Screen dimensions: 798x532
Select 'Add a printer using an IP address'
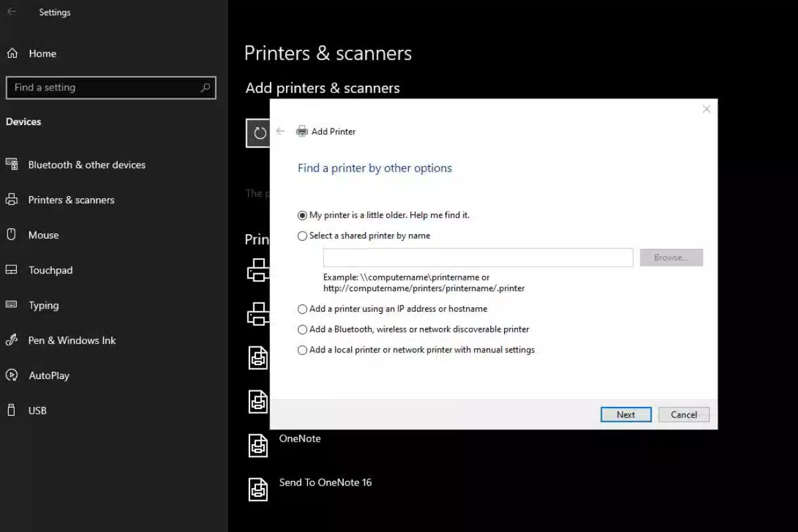(x=303, y=309)
